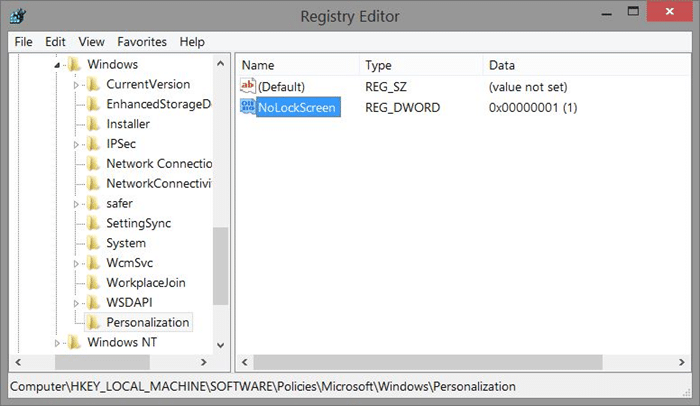Click tree pane scroll left arrow
Screen dimensions: 700x406
click(x=18, y=362)
